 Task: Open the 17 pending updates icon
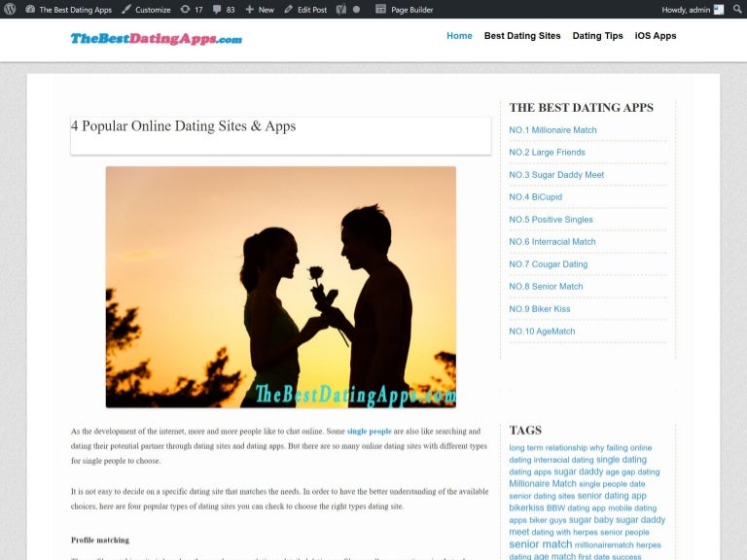pyautogui.click(x=185, y=9)
